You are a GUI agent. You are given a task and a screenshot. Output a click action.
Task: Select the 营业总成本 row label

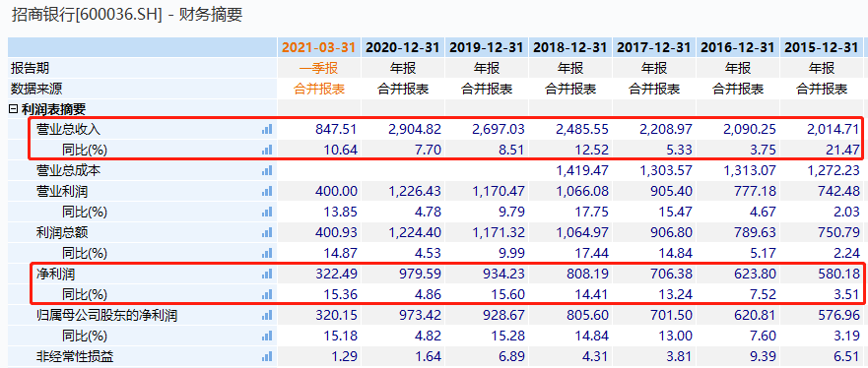69,171
